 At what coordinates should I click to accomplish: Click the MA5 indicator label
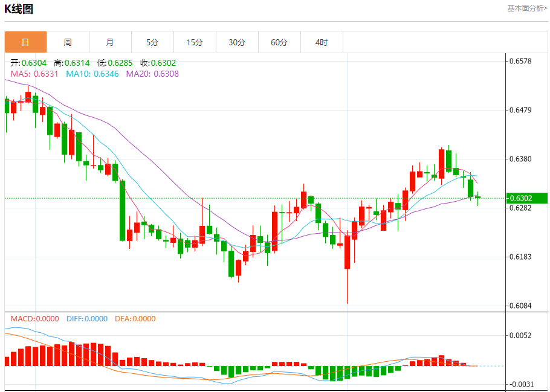point(34,74)
